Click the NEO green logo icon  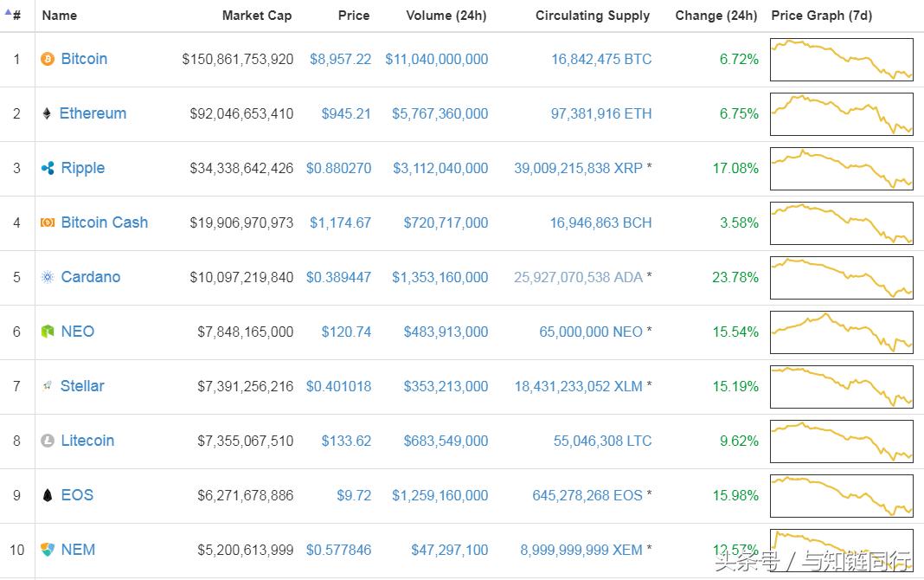point(47,332)
